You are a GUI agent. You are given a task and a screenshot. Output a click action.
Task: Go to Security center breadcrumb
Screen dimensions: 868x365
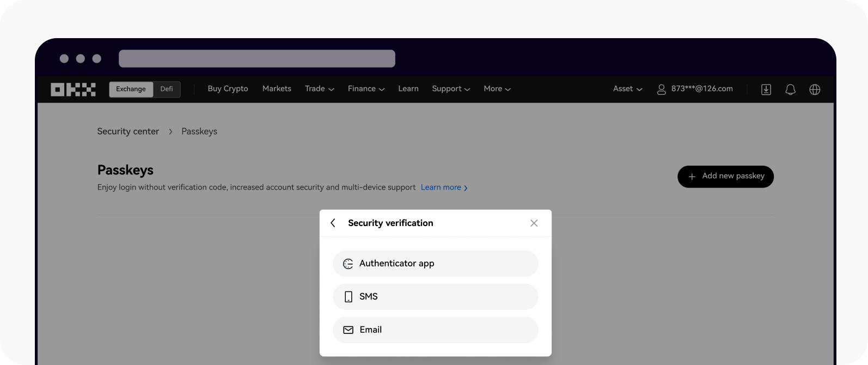(x=128, y=131)
